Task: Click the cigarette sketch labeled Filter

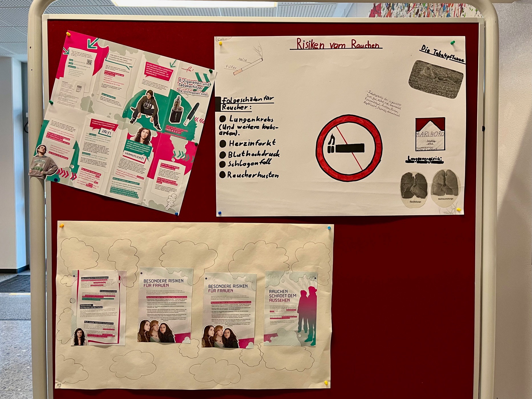Action: tap(247, 66)
